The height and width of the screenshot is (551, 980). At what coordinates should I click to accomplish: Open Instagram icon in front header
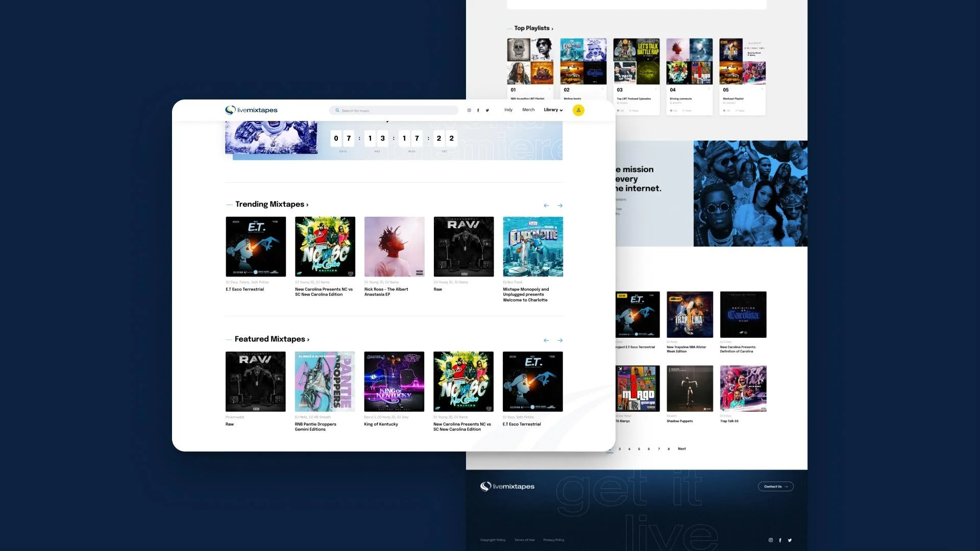point(469,110)
